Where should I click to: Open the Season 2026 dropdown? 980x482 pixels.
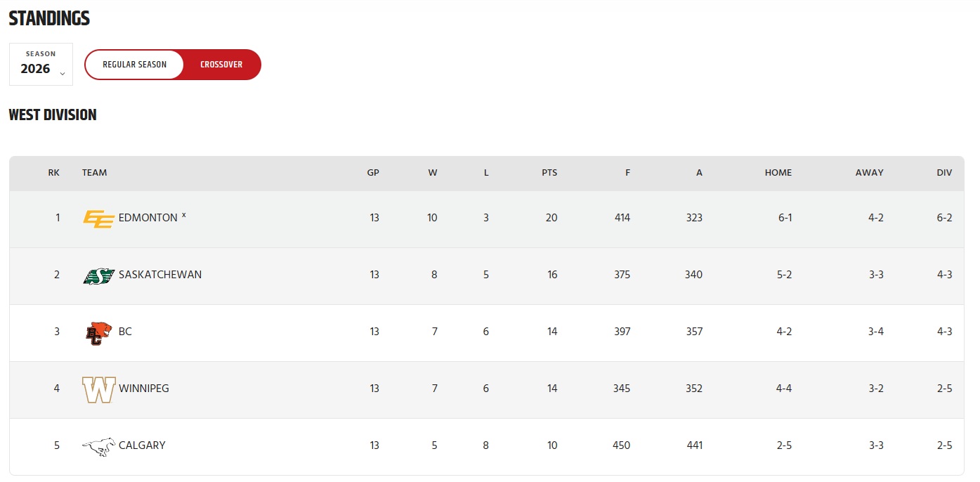tap(41, 64)
